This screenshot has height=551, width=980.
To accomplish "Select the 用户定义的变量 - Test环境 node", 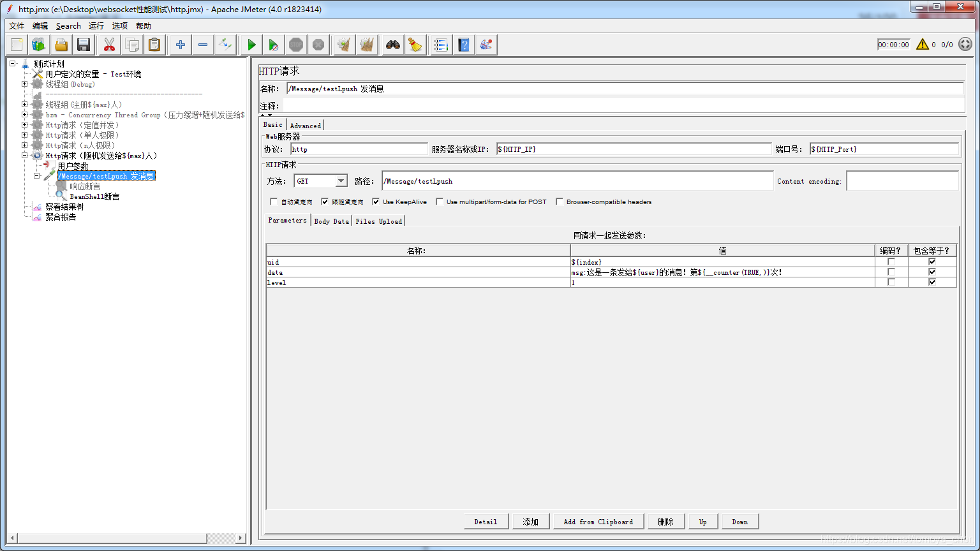I will coord(93,74).
